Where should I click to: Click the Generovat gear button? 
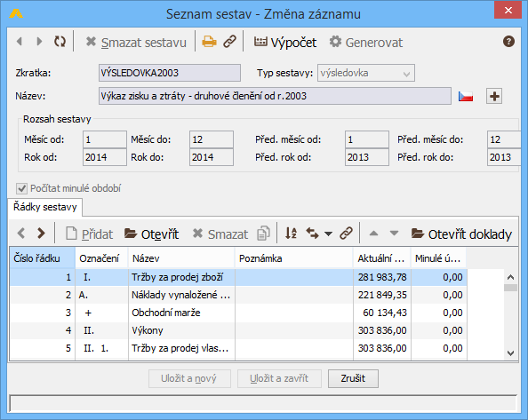[365, 43]
